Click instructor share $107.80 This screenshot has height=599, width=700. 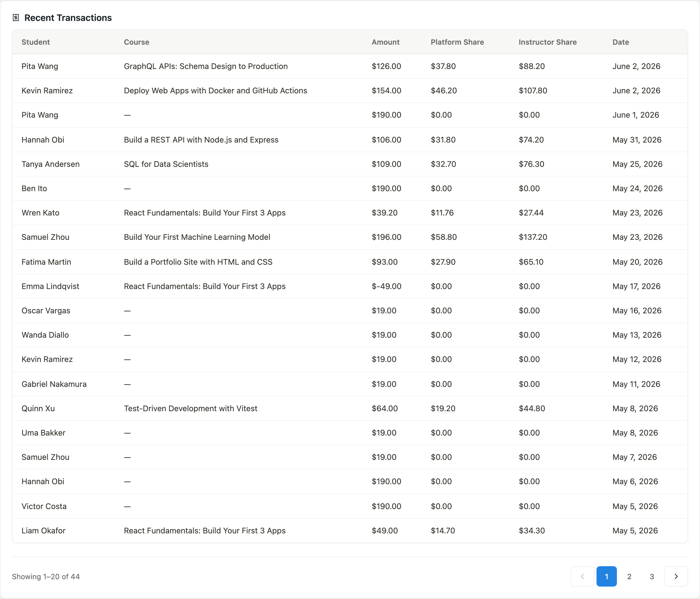click(x=533, y=91)
